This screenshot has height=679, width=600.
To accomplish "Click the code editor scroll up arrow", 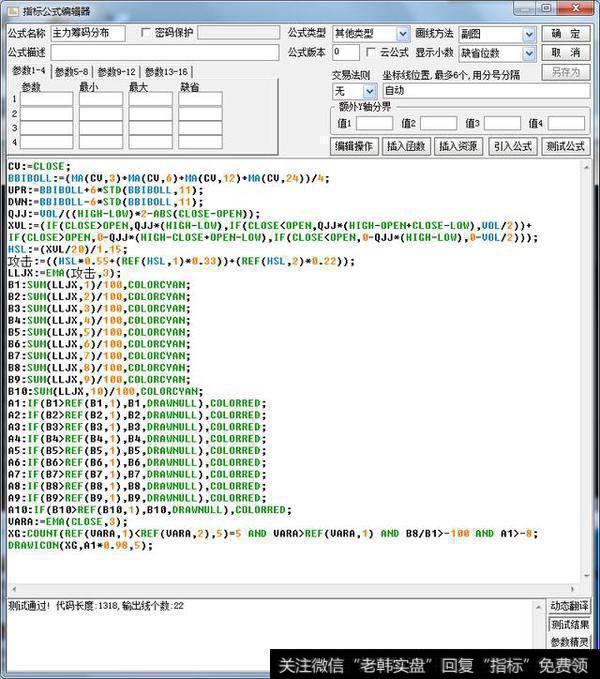I will pyautogui.click(x=586, y=167).
